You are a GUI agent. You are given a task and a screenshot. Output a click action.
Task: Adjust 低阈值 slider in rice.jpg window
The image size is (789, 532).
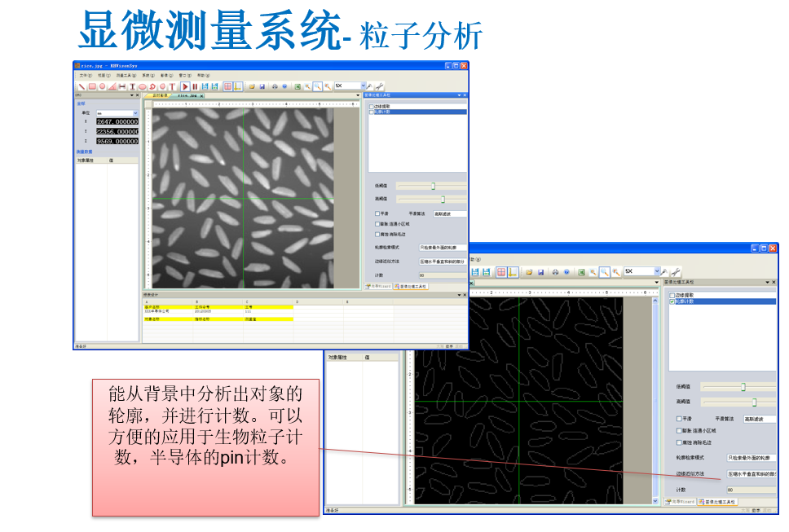(x=432, y=186)
